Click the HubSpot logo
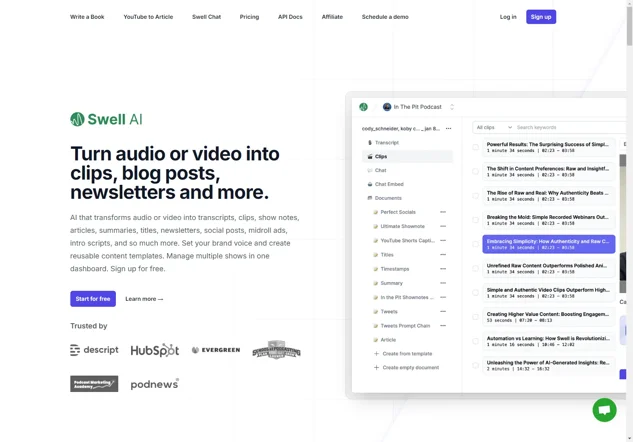This screenshot has height=442, width=633. [x=155, y=350]
